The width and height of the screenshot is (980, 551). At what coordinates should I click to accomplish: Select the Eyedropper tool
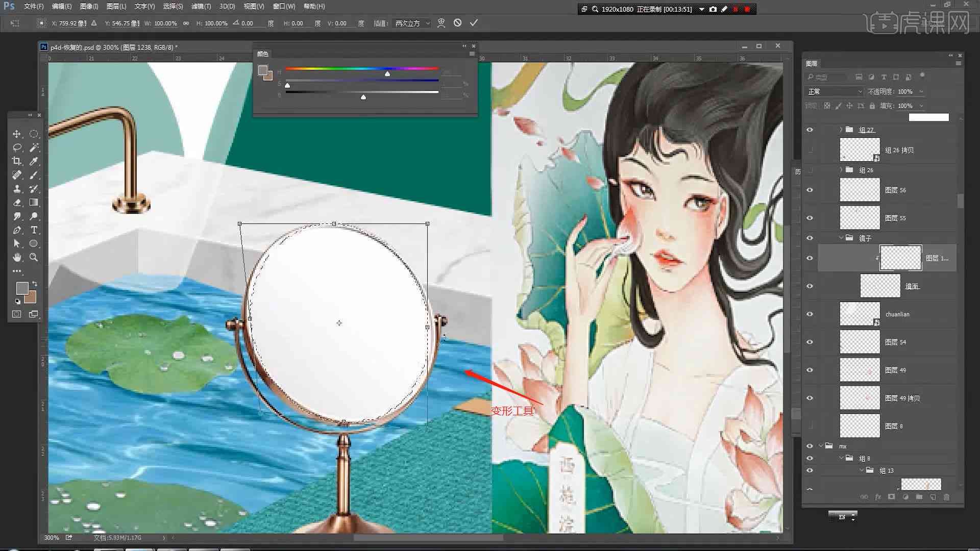(34, 161)
